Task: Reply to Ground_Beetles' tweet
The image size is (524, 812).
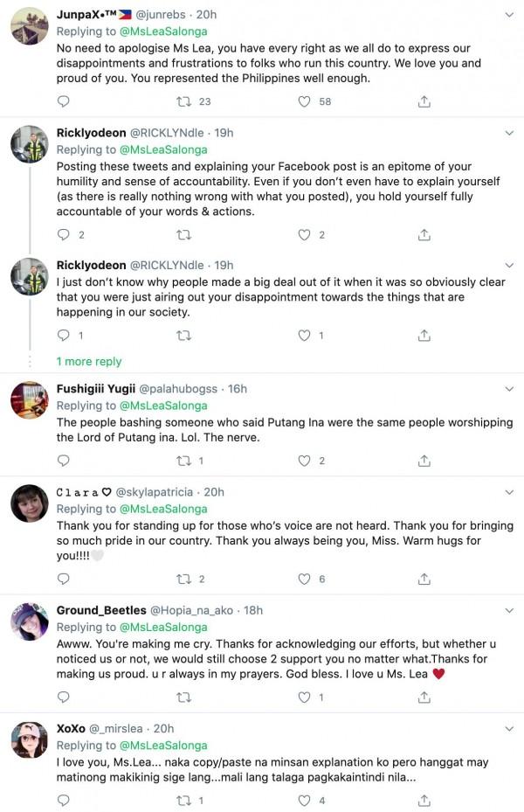Action: (63, 697)
